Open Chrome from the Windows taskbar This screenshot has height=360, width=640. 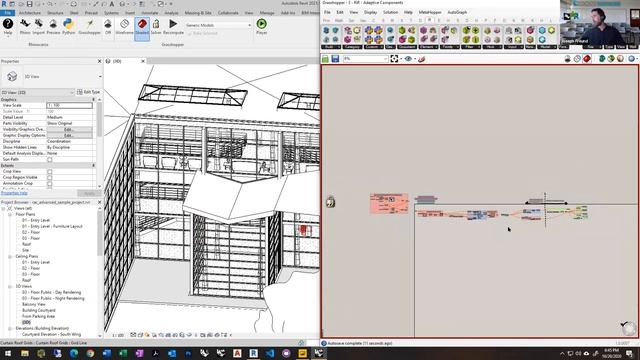(x=90, y=353)
